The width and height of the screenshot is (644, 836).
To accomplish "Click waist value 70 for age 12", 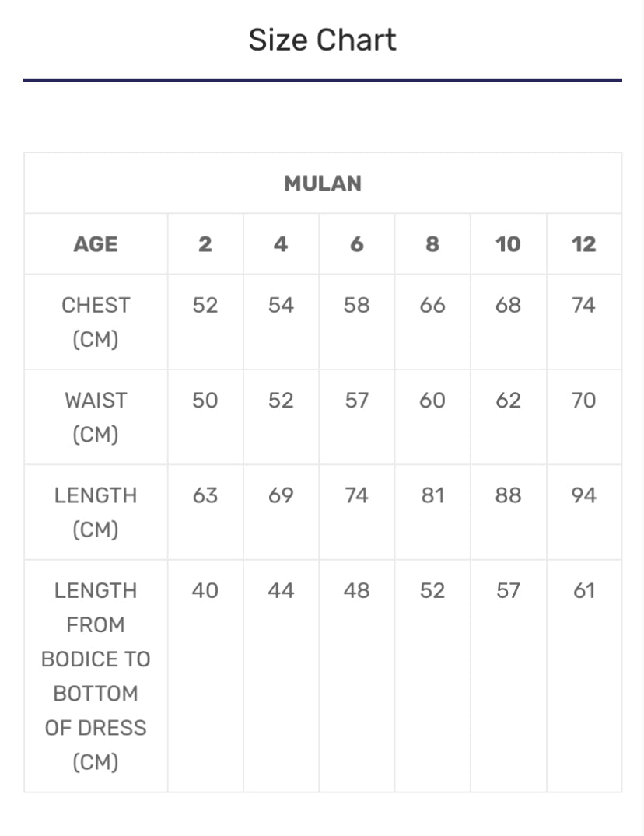I will [x=583, y=400].
